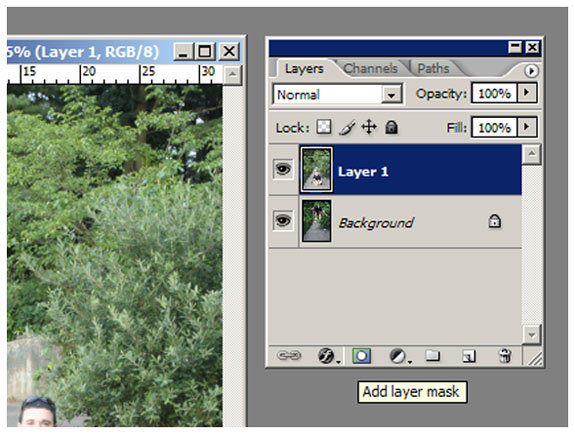Switch to the Paths tab
The width and height of the screenshot is (575, 434).
click(433, 68)
